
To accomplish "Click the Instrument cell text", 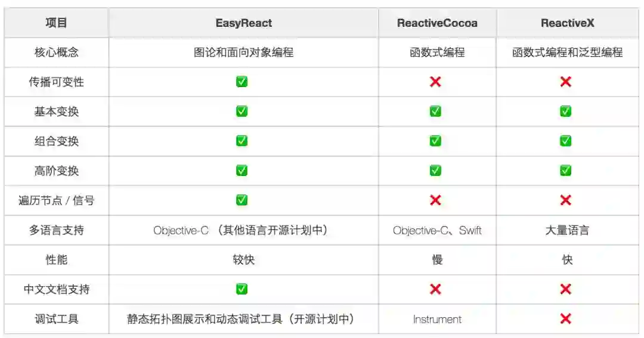I will 437,320.
